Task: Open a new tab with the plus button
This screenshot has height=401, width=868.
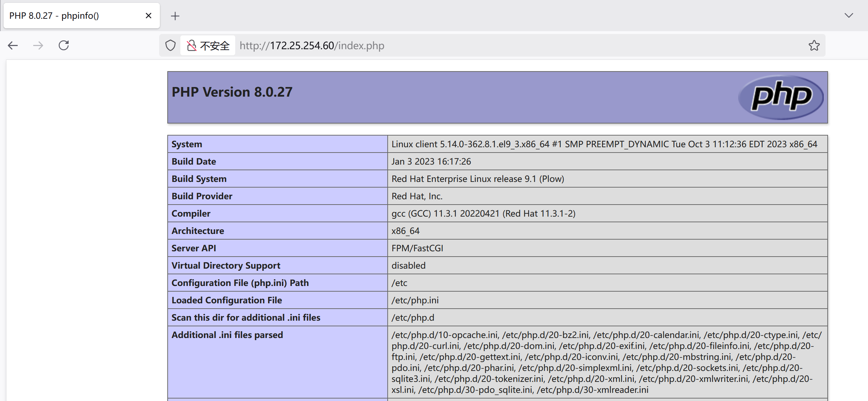Action: [x=175, y=16]
